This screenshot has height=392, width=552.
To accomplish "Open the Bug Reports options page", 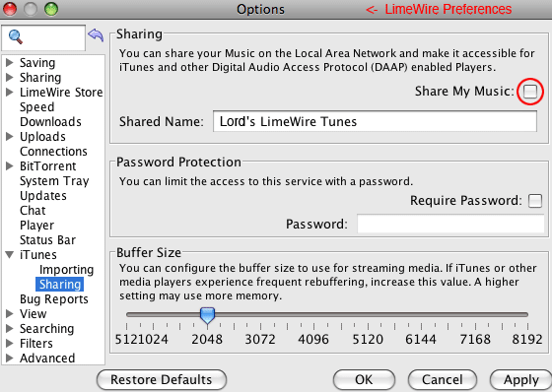I will [x=54, y=299].
